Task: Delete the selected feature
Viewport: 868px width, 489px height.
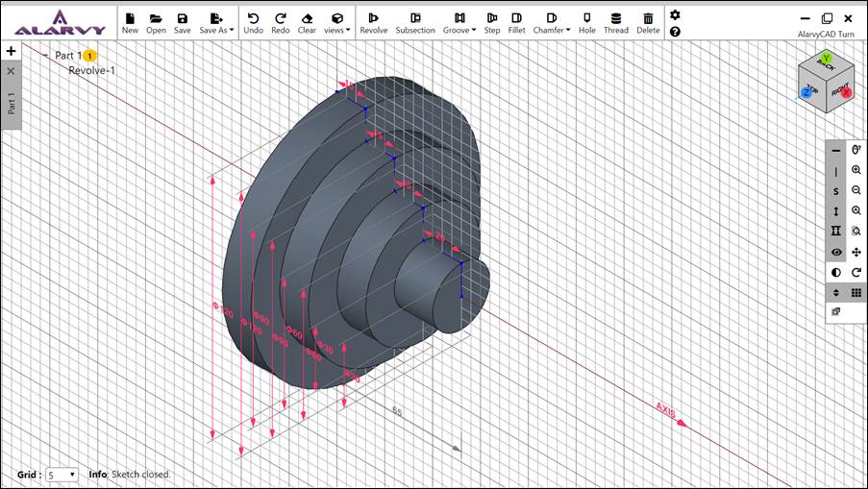Action: click(648, 23)
